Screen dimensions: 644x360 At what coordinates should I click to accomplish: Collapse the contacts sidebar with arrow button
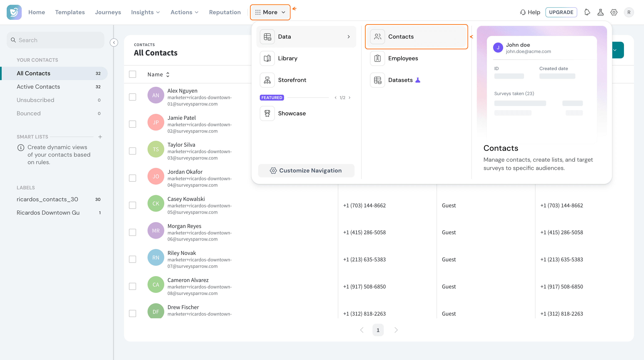pos(114,43)
